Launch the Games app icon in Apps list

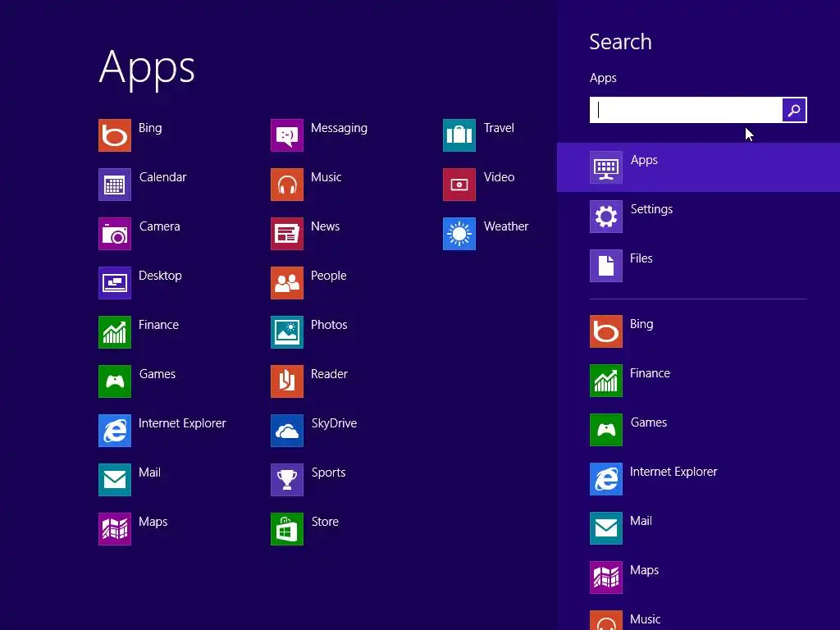(115, 381)
